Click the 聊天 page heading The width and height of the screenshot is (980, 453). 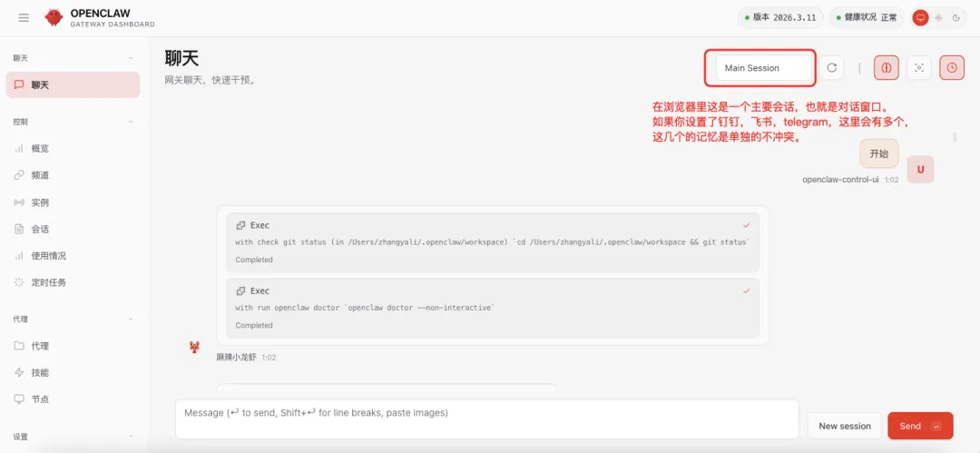pyautogui.click(x=181, y=58)
